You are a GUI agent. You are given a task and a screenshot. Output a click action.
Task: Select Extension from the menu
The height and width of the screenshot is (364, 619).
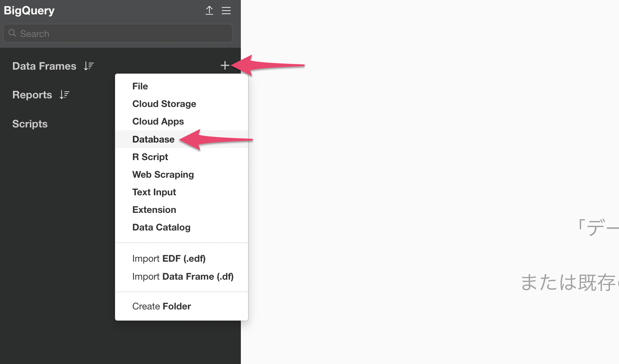point(154,210)
